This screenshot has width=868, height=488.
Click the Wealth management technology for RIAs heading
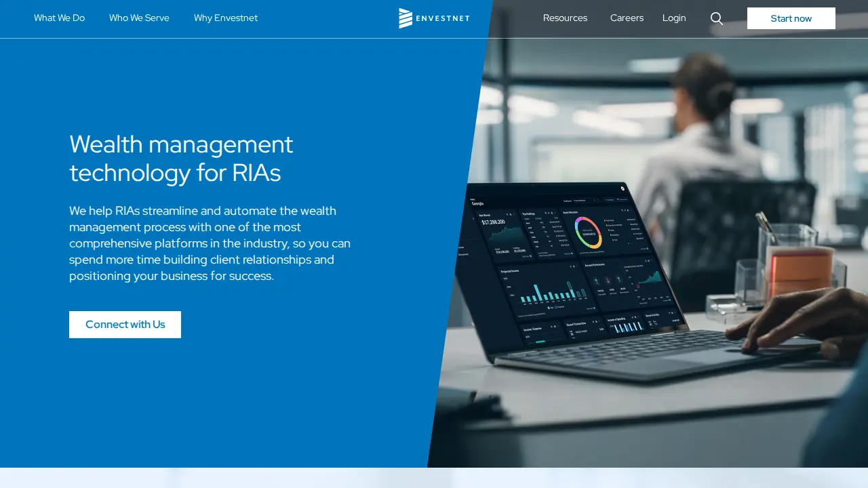(x=181, y=159)
